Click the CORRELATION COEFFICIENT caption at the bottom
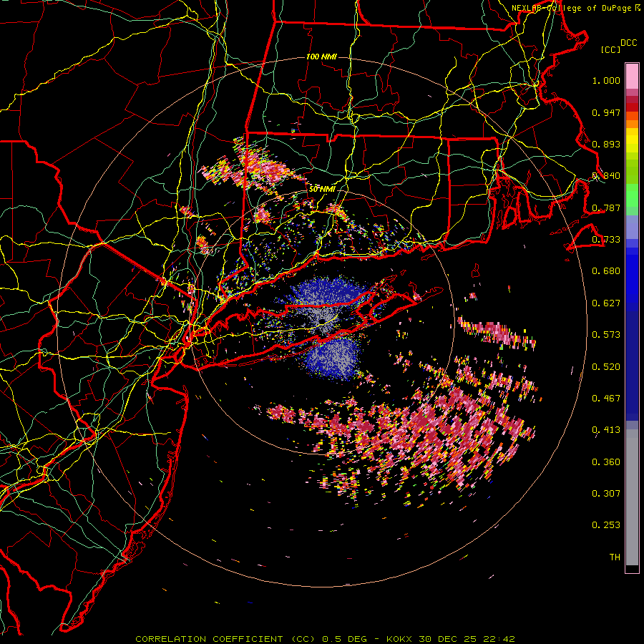 tap(326, 639)
